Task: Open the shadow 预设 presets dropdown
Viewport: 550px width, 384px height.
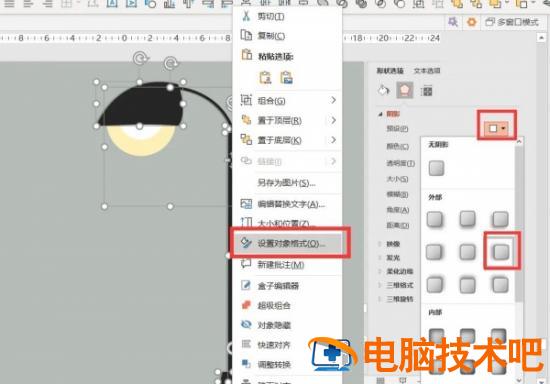Action: pyautogui.click(x=497, y=129)
